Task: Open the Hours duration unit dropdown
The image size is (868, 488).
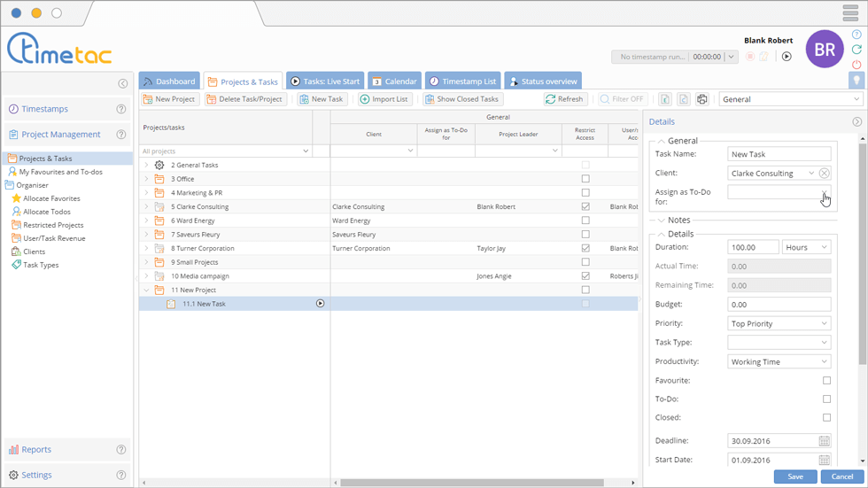Action: [824, 247]
